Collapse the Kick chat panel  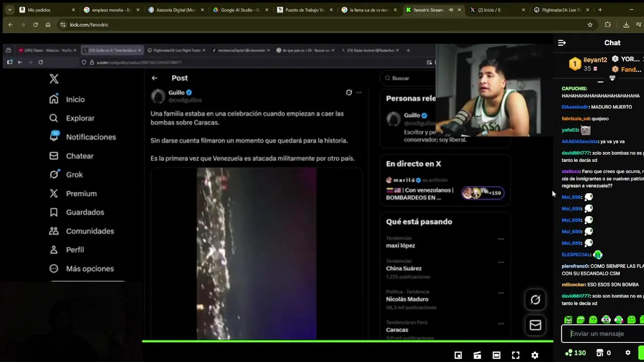[562, 43]
